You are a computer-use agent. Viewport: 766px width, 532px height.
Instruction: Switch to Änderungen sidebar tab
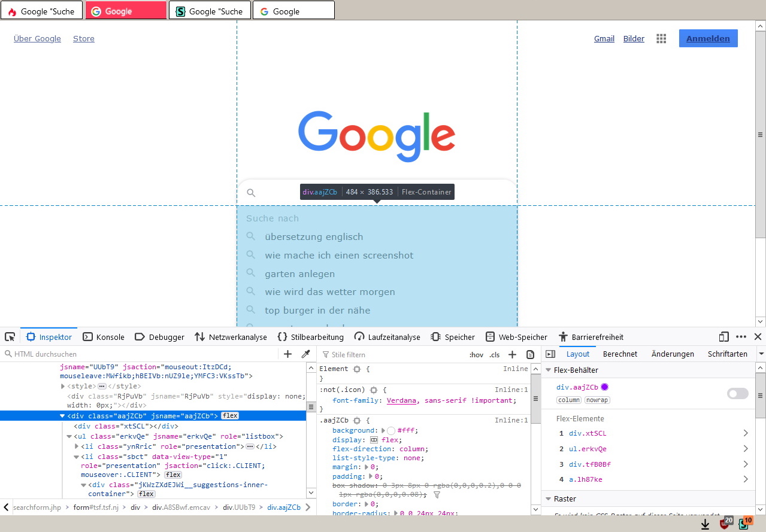pos(673,354)
